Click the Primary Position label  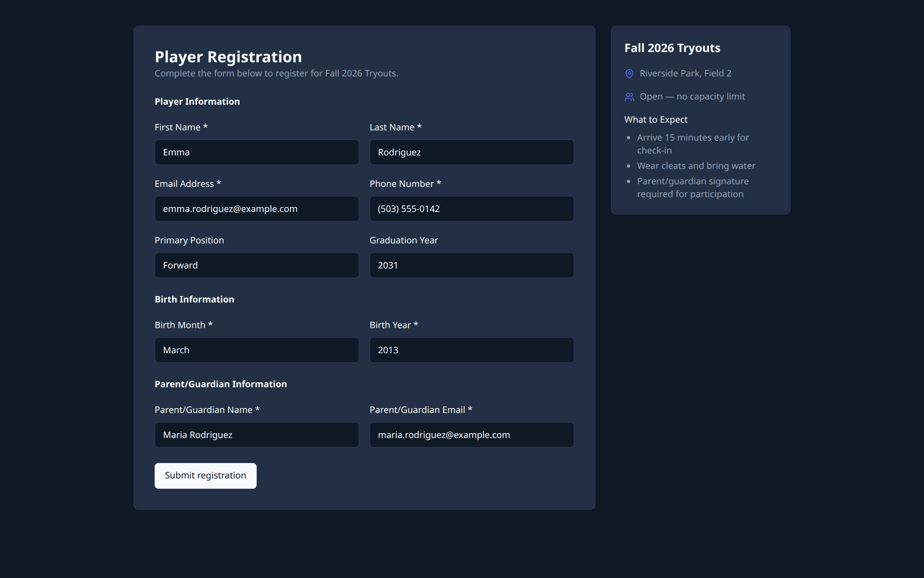189,241
